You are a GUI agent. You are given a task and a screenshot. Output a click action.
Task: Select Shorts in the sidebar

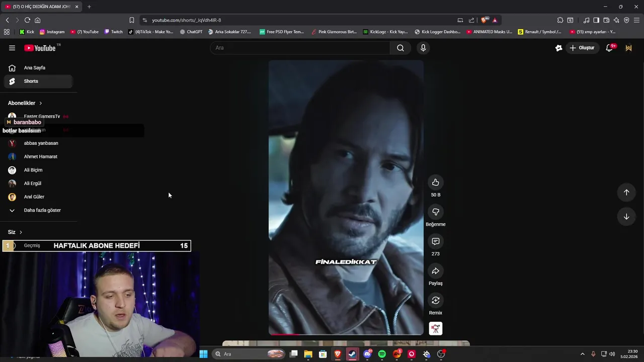coord(38,81)
